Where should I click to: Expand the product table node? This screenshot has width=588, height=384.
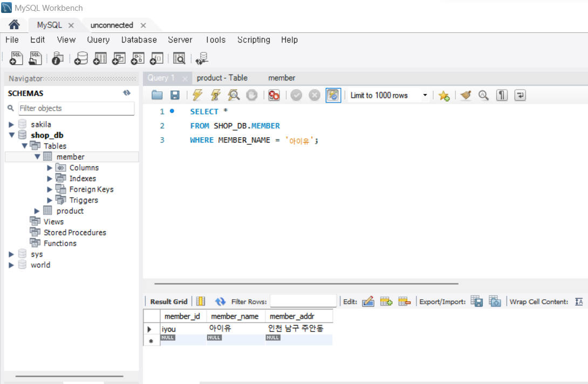[x=37, y=211]
